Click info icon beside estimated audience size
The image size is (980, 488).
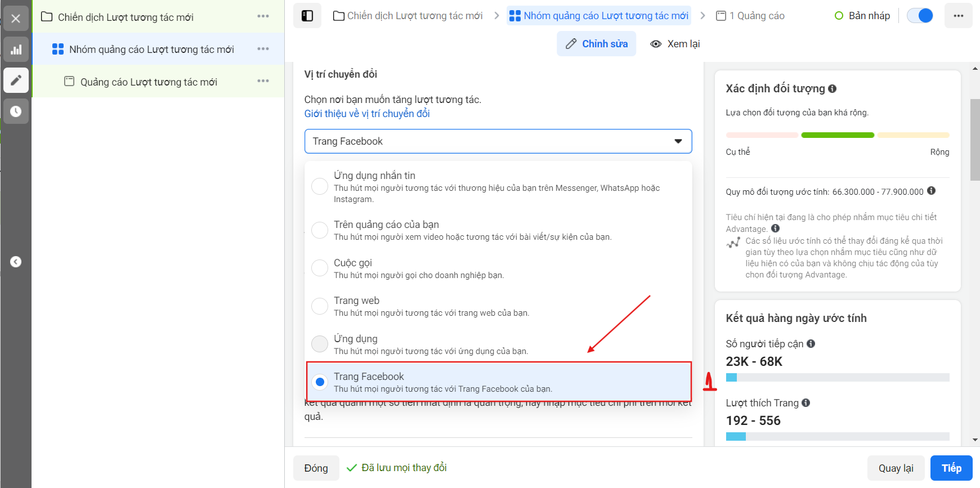tap(931, 191)
